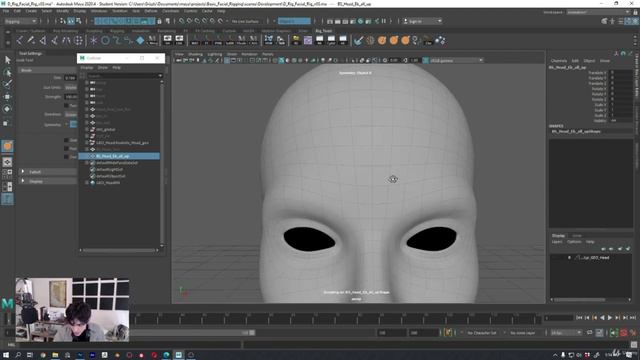Click the asterisk locator icon on the shelf
Screen dimensions: 640x360
click(x=94, y=40)
